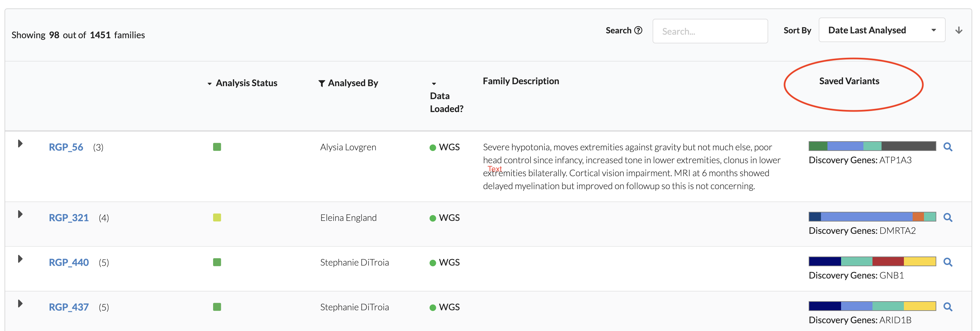Click the green analysis status square for RGP_440
The width and height of the screenshot is (980, 331).
[217, 262]
